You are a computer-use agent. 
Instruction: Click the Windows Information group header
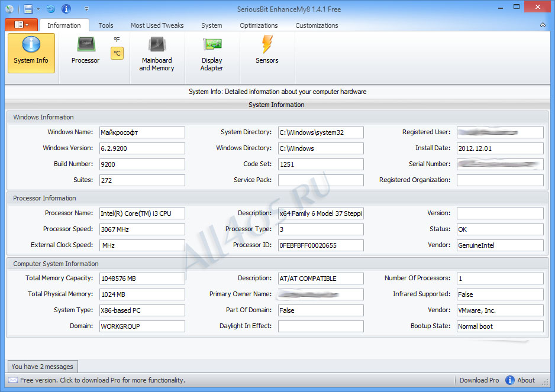point(277,117)
